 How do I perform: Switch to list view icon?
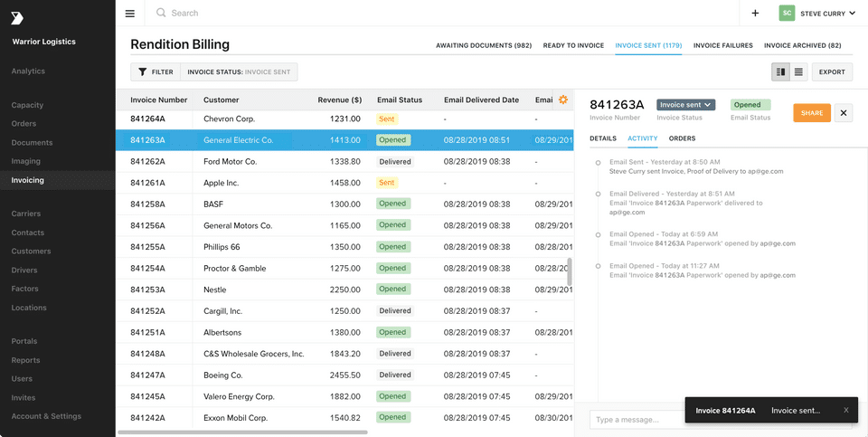pos(799,71)
